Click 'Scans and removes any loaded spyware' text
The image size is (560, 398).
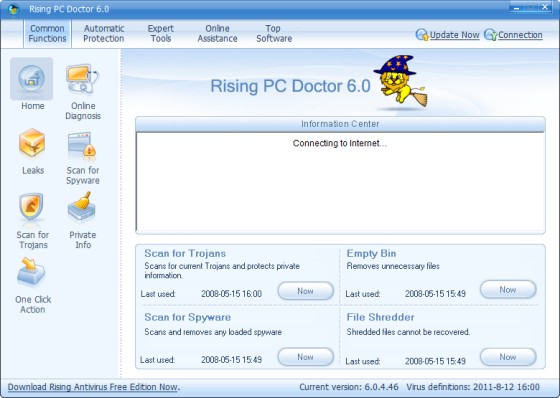tap(213, 332)
